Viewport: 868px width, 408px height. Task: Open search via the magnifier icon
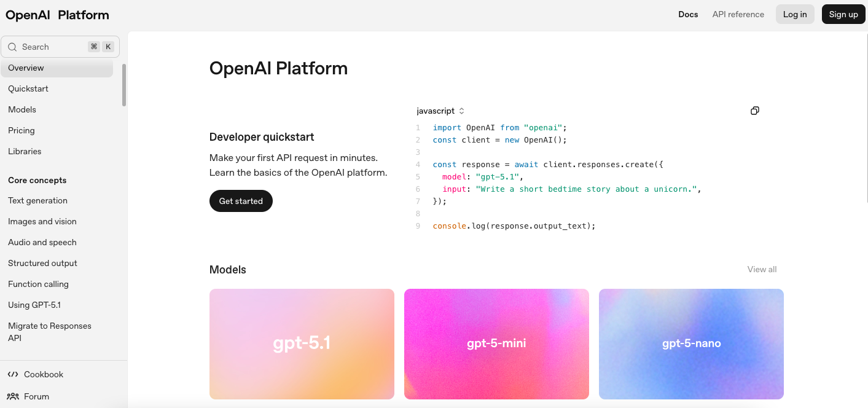click(12, 47)
